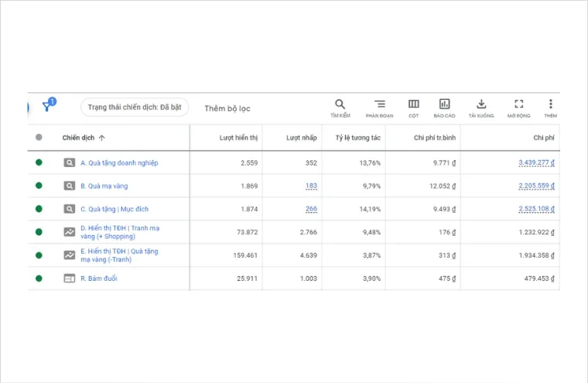Sort by the Chi phí tr.bình column

coord(435,138)
